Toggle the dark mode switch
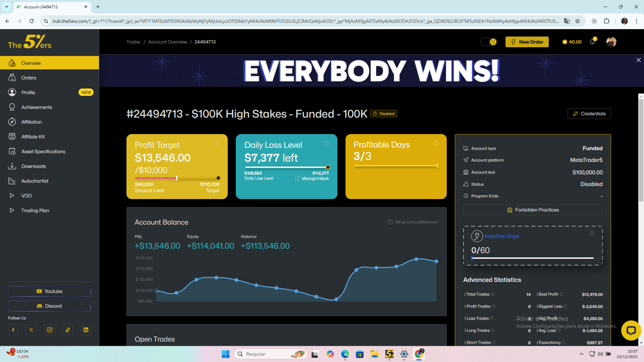 (x=489, y=42)
